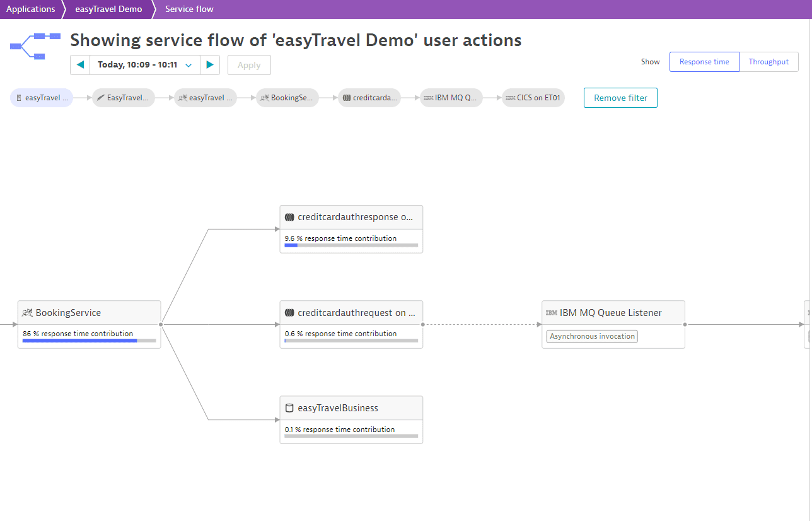
Task: Click feather icon in EasyTravel... chip
Action: 101,98
